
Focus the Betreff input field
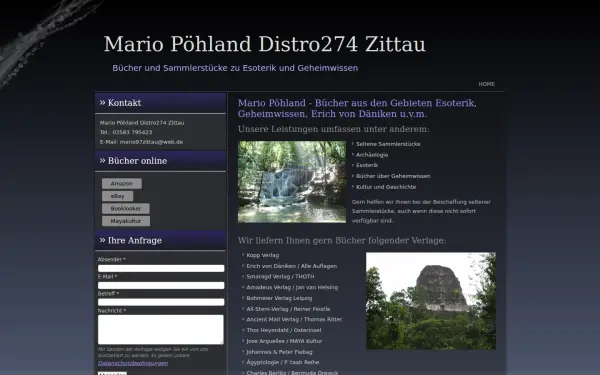coord(161,302)
